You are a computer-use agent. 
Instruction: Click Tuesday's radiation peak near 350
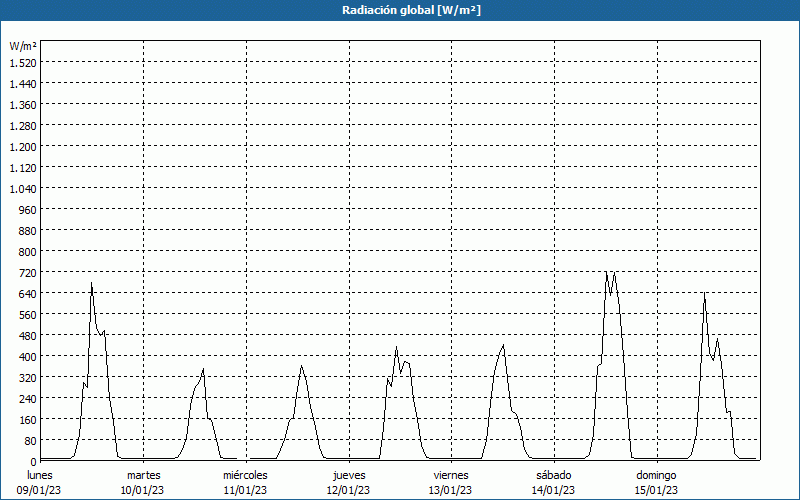203,369
